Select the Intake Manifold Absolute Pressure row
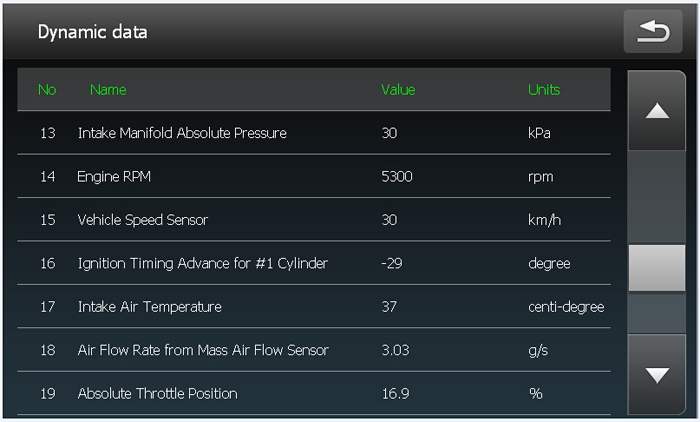700x422 pixels. pyautogui.click(x=314, y=133)
